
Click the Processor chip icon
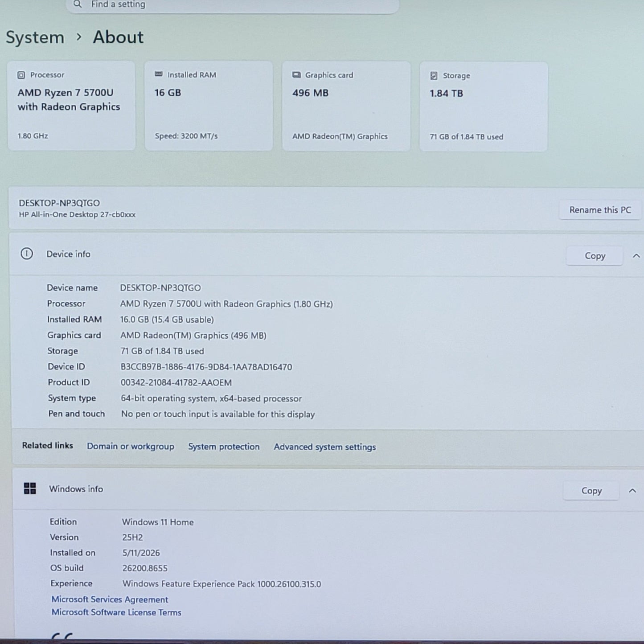21,75
